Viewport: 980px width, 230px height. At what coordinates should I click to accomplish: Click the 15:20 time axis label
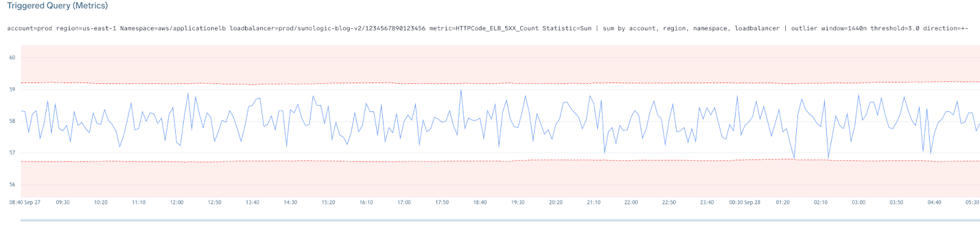pos(328,202)
